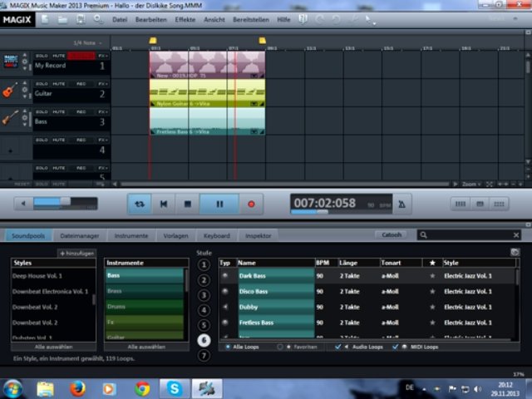This screenshot has width=532, height=399.
Task: Open Skype from the Windows taskbar
Action: [x=175, y=388]
